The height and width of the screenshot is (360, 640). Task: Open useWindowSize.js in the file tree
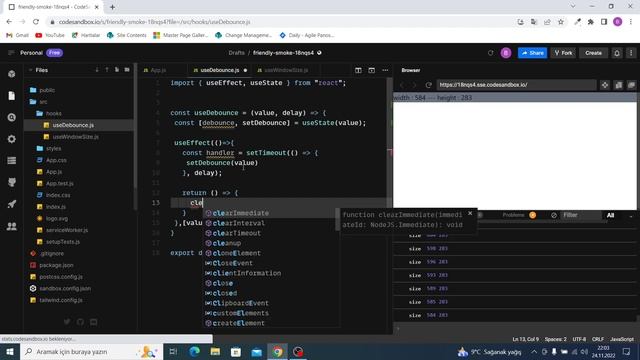coord(76,137)
